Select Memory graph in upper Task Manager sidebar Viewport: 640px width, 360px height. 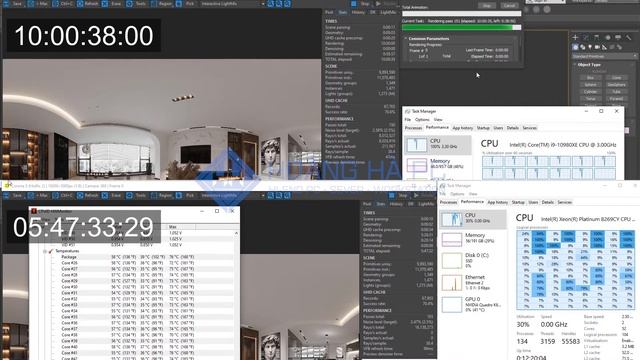pos(438,164)
